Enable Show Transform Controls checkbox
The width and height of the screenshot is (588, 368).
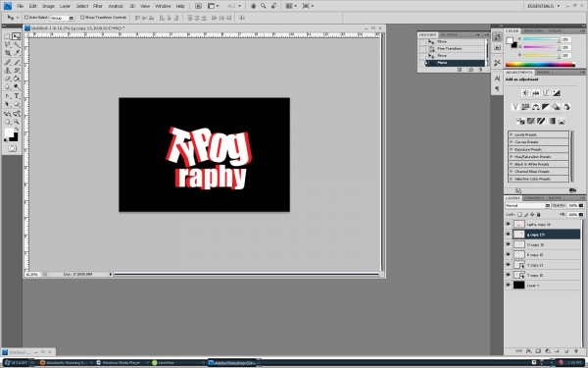tap(82, 18)
